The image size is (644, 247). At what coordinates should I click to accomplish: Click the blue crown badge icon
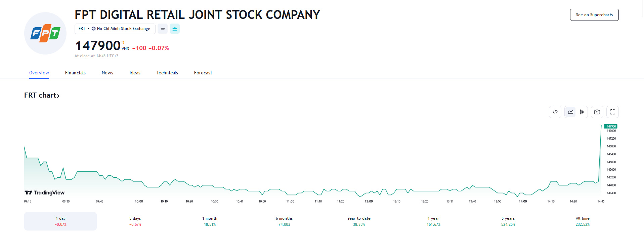[175, 29]
